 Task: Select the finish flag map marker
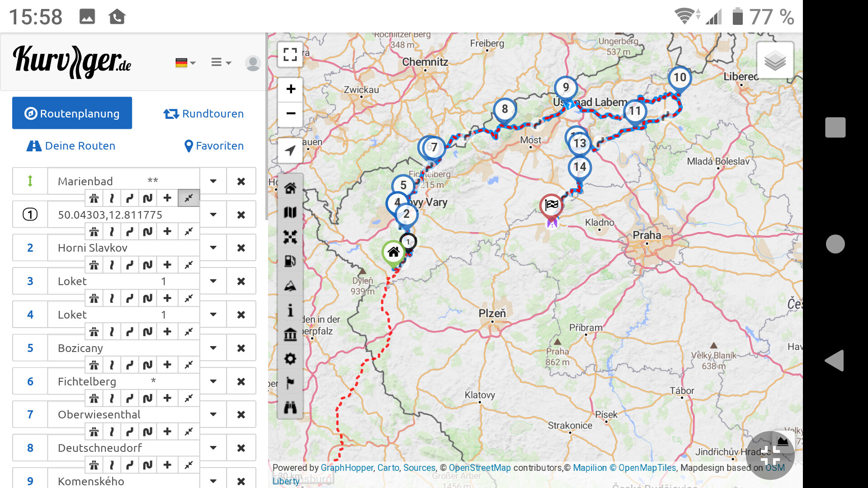coord(552,206)
